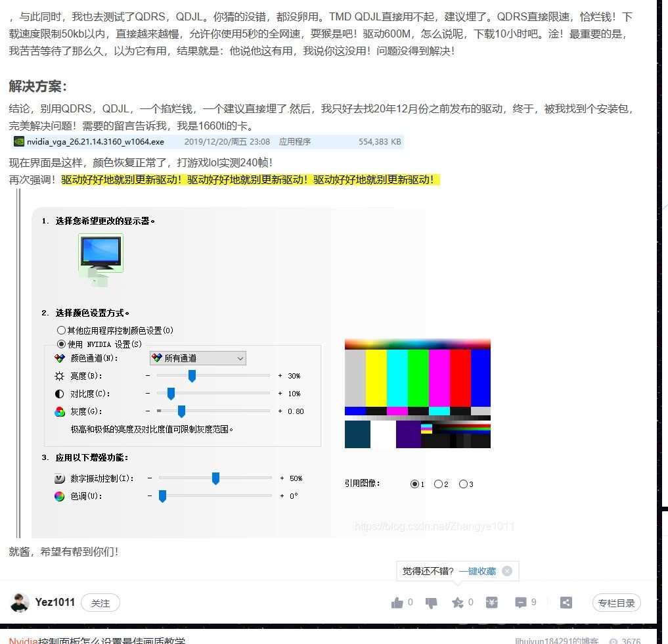Click the hue minus sign
Image resolution: width=668 pixels, height=644 pixels.
[150, 495]
